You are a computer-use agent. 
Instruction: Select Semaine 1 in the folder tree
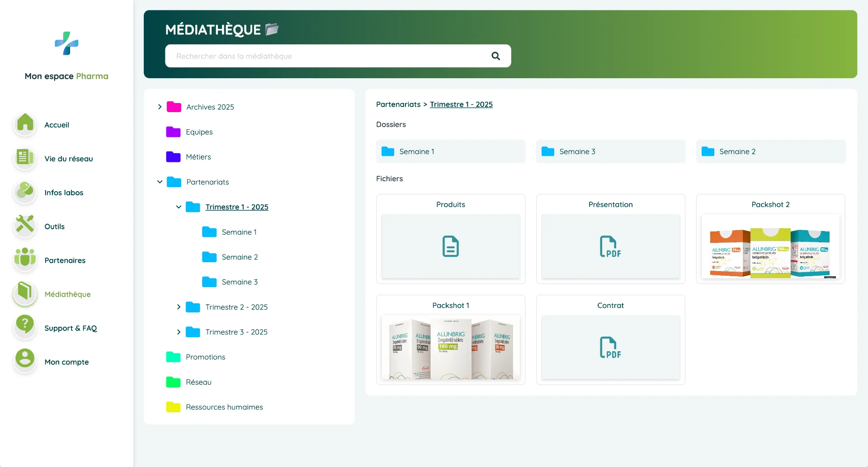pos(239,232)
